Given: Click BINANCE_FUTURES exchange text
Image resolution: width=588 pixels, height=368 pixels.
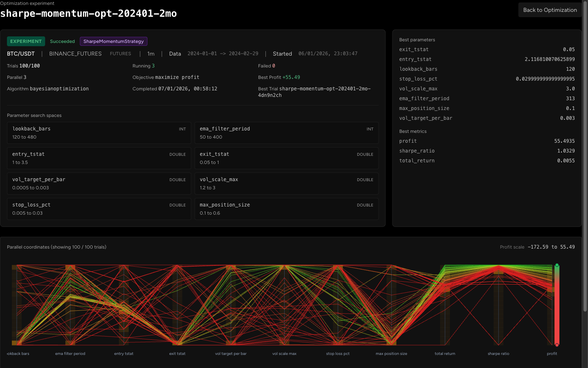Looking at the screenshot, I should (x=76, y=54).
